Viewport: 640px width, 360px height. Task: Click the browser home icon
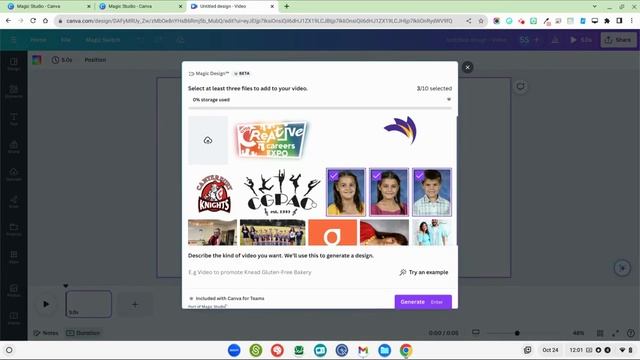[45, 20]
